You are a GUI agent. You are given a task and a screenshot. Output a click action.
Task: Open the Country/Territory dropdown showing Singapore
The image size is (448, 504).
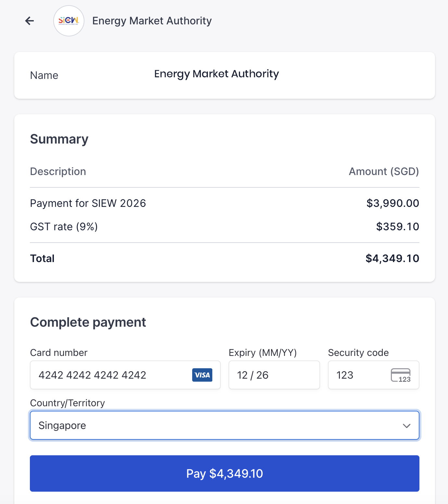coord(225,425)
